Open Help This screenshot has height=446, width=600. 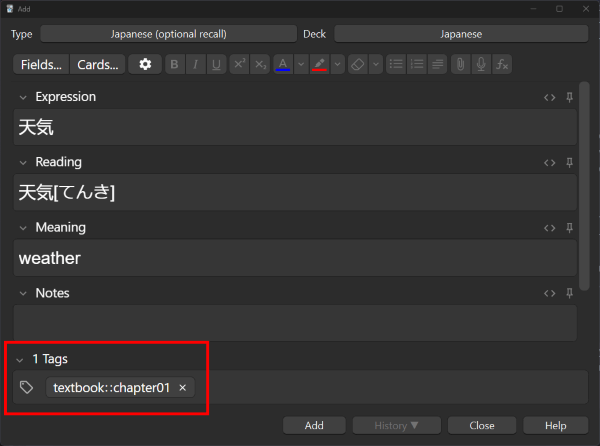[x=556, y=425]
